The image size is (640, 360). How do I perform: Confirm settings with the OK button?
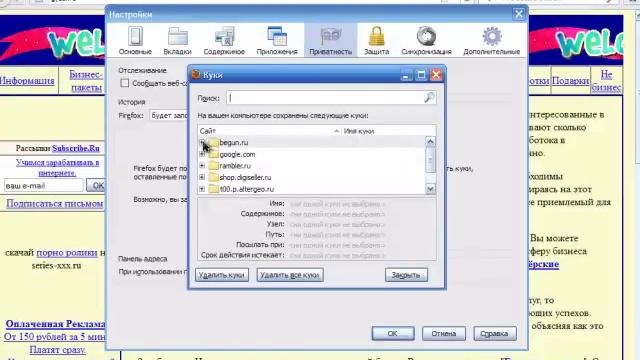(x=393, y=333)
